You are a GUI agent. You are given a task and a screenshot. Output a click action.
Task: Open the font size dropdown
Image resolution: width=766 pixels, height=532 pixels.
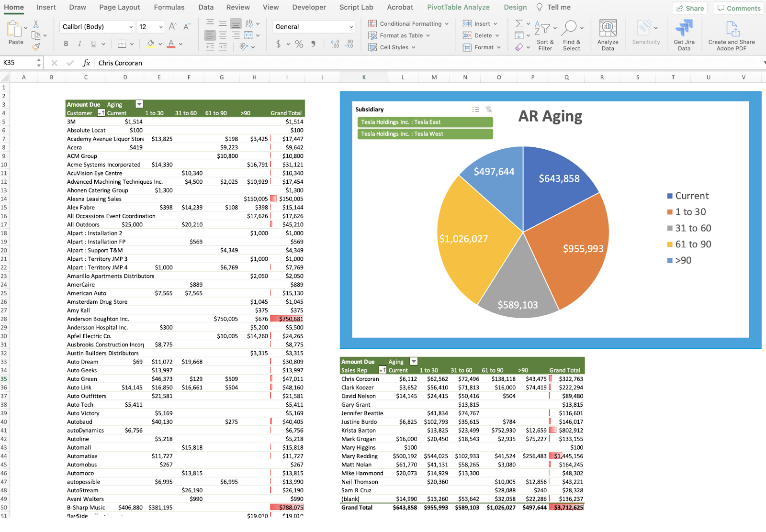(x=161, y=27)
